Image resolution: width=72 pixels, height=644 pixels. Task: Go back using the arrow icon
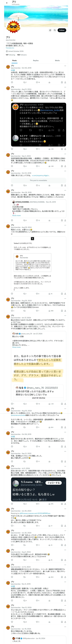coord(7,3)
